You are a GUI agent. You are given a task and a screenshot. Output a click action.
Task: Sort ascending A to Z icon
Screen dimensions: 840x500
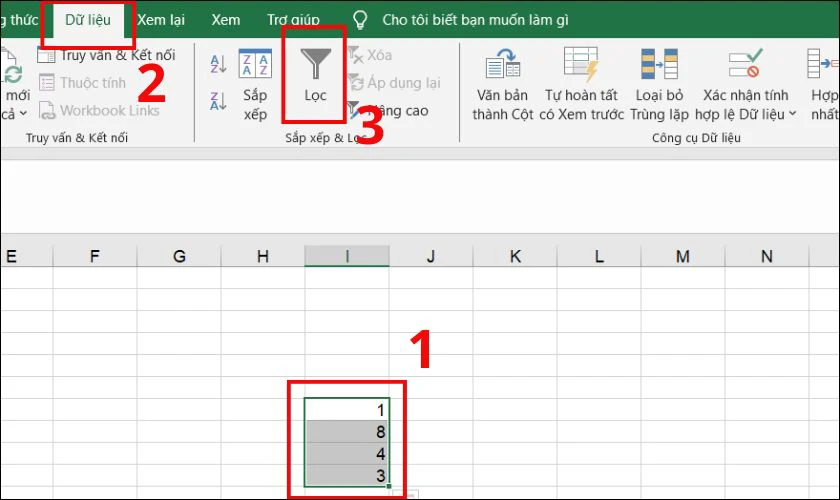pos(218,64)
